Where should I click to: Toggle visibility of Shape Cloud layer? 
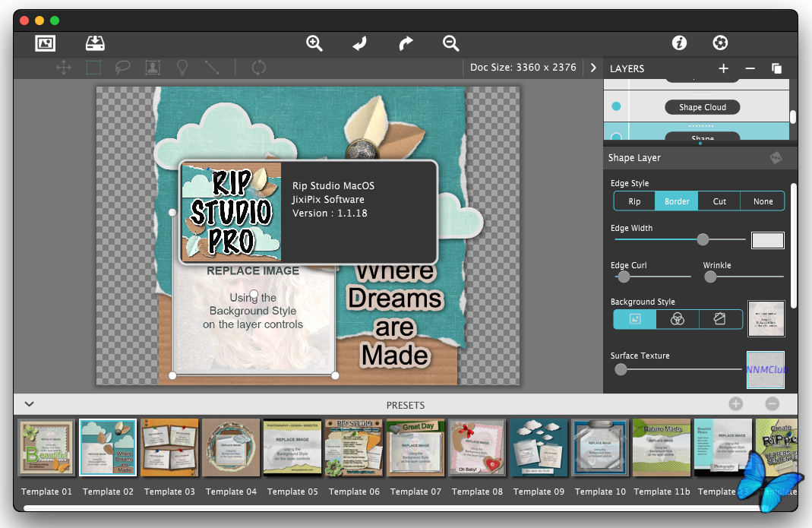tap(616, 106)
